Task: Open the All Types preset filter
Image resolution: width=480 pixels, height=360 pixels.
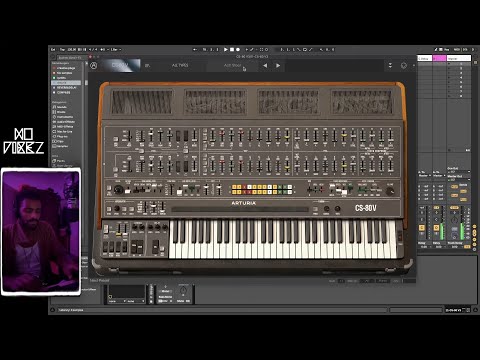Action: click(x=180, y=66)
